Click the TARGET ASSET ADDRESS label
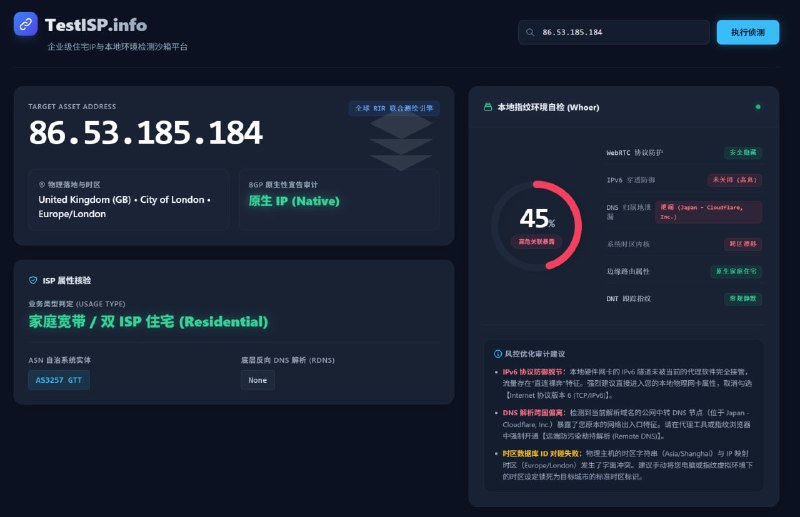Image resolution: width=800 pixels, height=517 pixels. [72, 107]
